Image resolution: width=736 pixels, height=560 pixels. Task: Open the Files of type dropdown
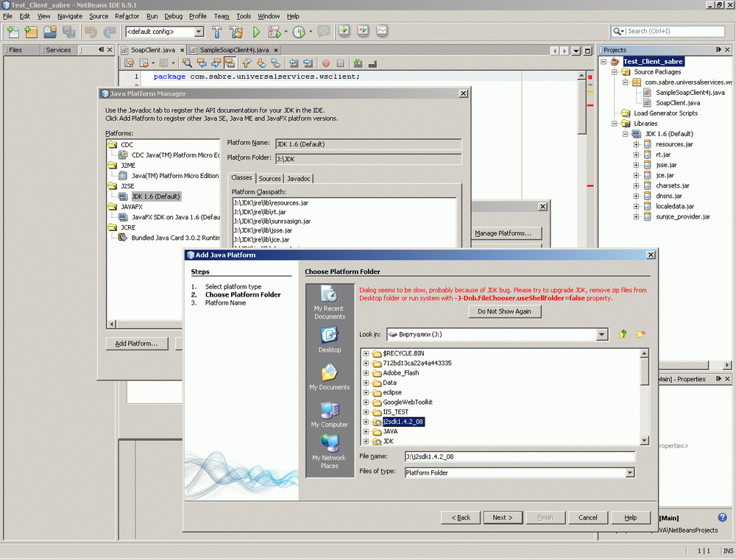630,472
